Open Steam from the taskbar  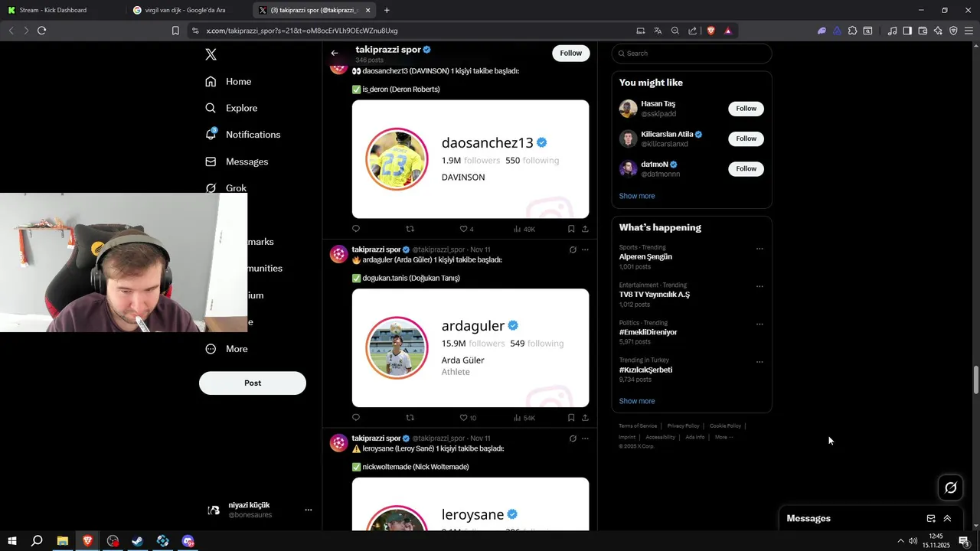pos(138,541)
